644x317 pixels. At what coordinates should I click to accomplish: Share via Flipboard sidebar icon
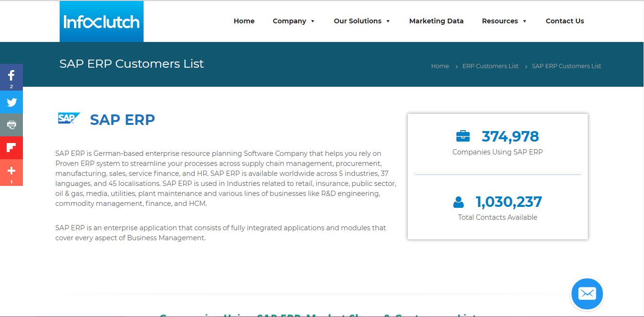click(x=11, y=148)
